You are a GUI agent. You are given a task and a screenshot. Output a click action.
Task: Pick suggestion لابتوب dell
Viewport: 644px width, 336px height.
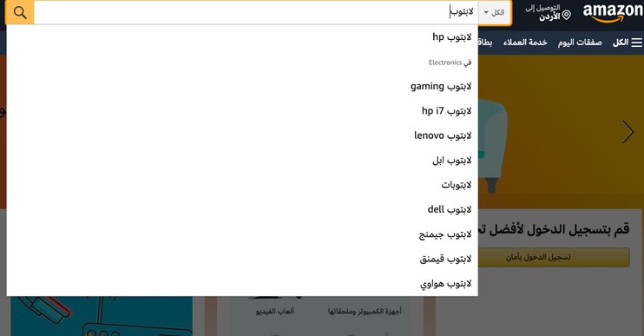[x=242, y=210]
